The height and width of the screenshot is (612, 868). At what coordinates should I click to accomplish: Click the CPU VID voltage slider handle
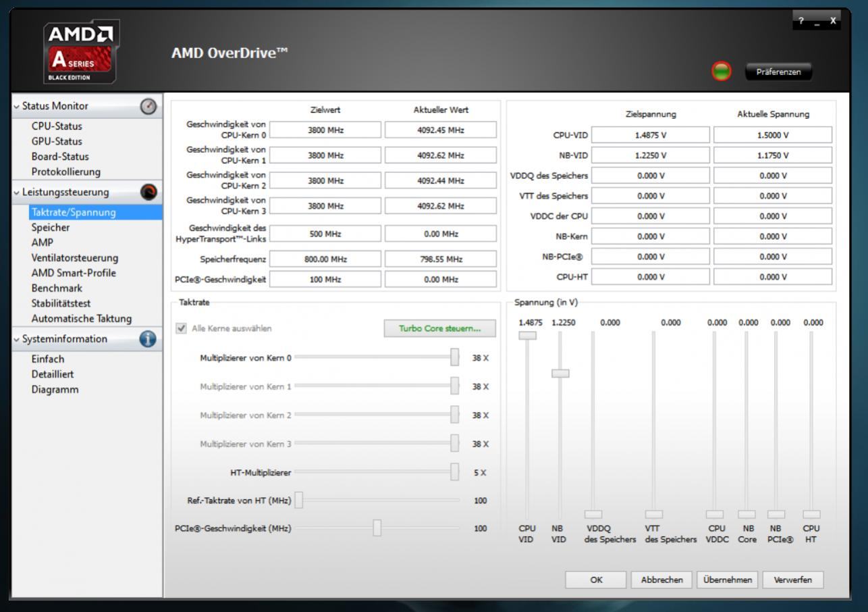[527, 335]
